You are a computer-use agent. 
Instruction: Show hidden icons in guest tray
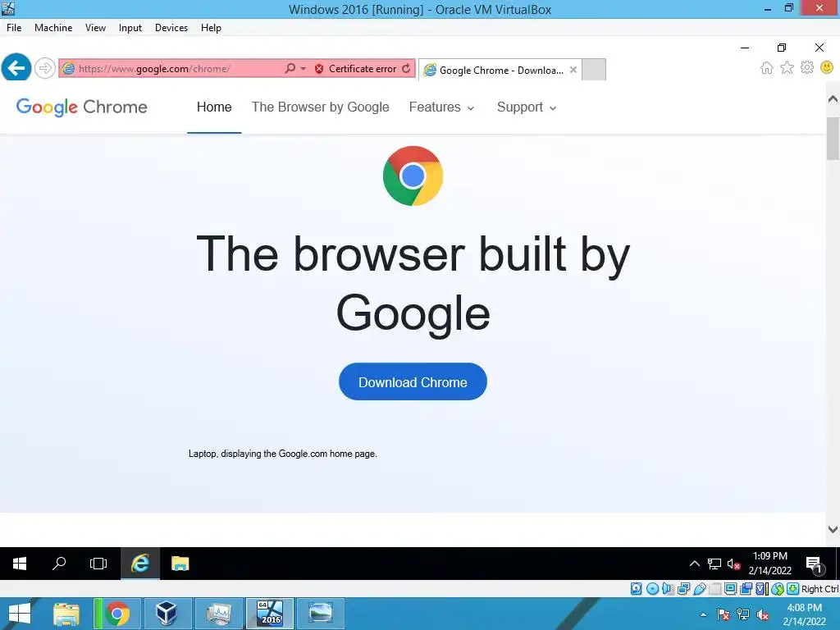[x=694, y=564]
